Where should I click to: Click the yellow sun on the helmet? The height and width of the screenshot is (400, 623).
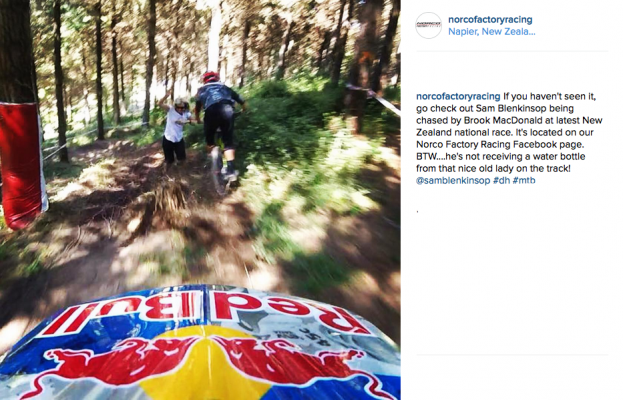point(205,363)
